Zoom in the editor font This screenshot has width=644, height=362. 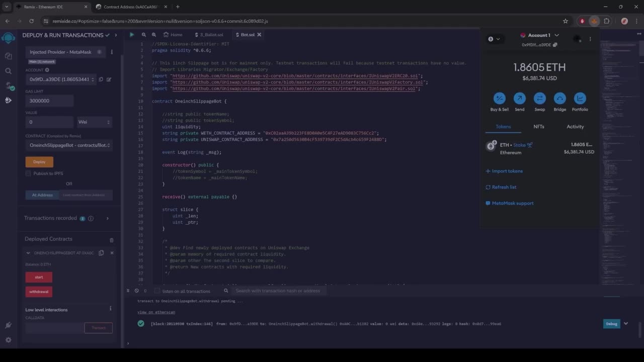pos(154,35)
